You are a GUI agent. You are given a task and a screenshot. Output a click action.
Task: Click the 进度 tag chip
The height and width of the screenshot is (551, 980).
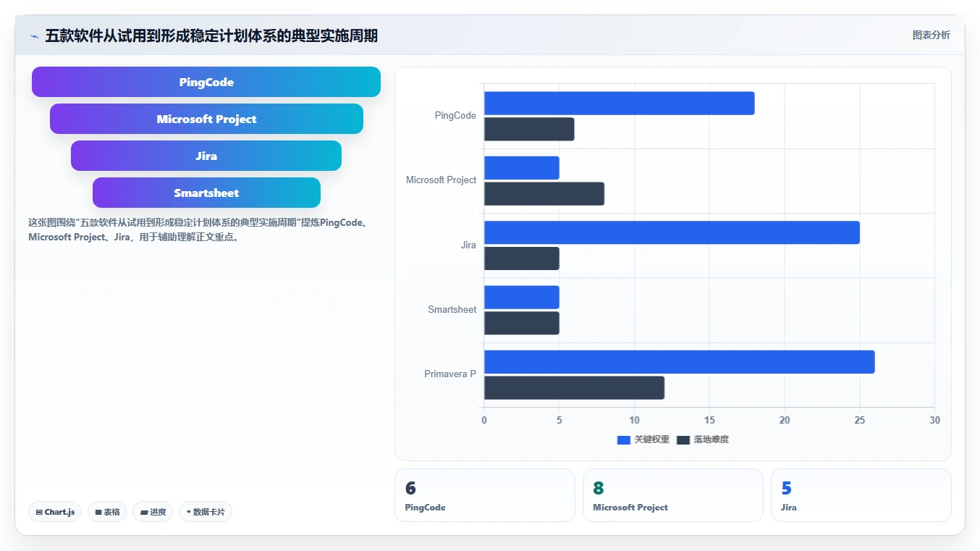point(153,512)
